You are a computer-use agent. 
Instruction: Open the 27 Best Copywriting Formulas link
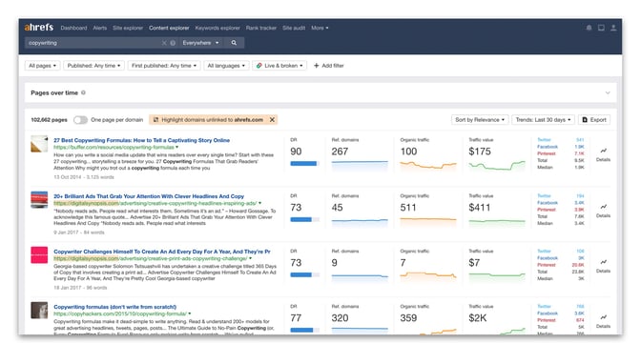(141, 140)
